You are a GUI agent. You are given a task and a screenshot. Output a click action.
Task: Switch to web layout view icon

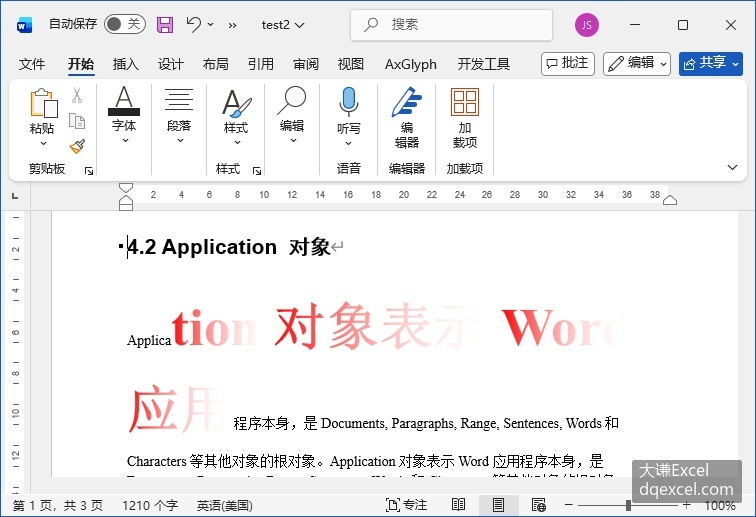tap(539, 505)
